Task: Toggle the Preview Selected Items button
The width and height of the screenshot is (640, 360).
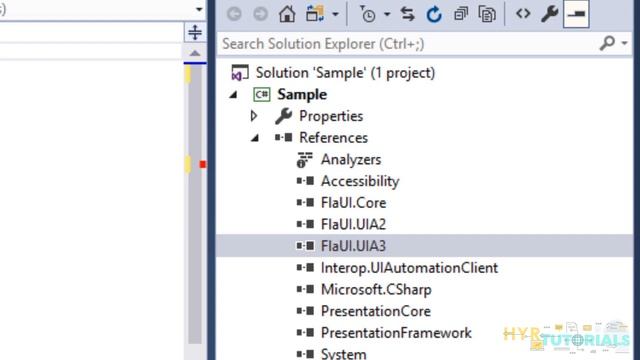Action: tap(576, 14)
